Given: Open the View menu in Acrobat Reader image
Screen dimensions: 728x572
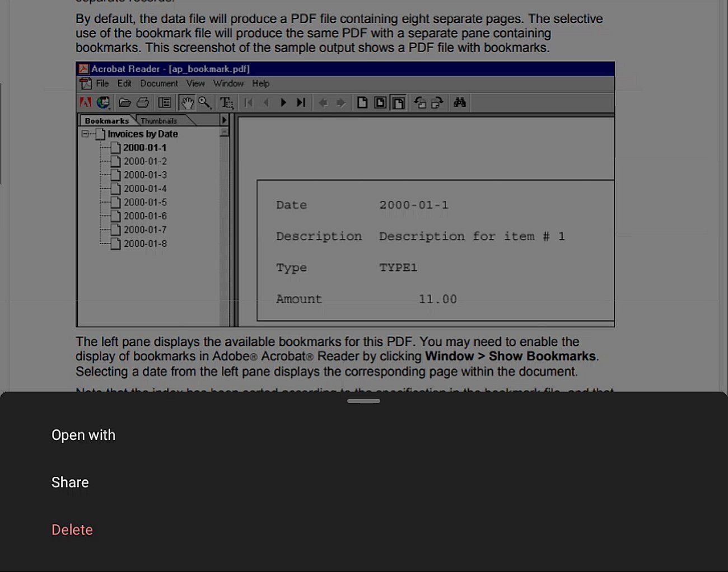Looking at the screenshot, I should click(195, 83).
